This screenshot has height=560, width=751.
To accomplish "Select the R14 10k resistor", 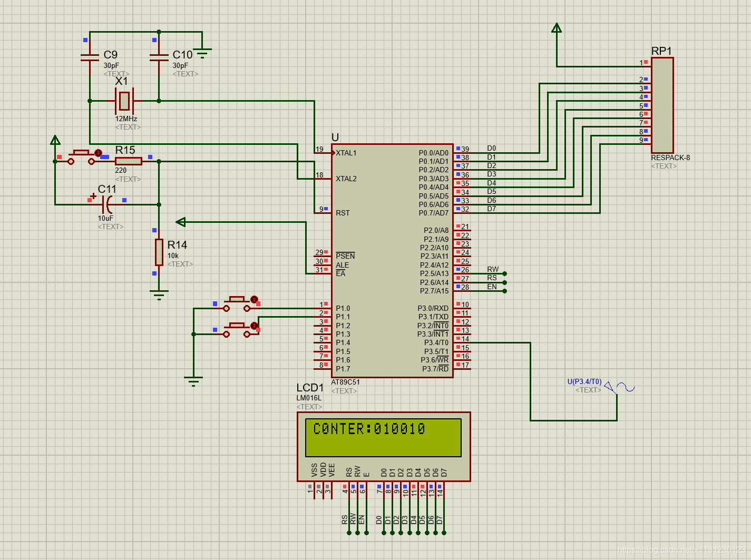I will coord(159,252).
